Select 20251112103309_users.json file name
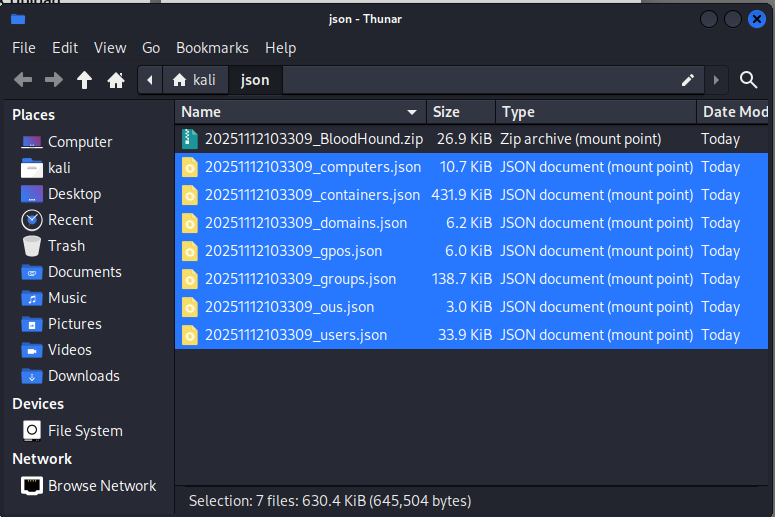This screenshot has height=517, width=775. (296, 335)
